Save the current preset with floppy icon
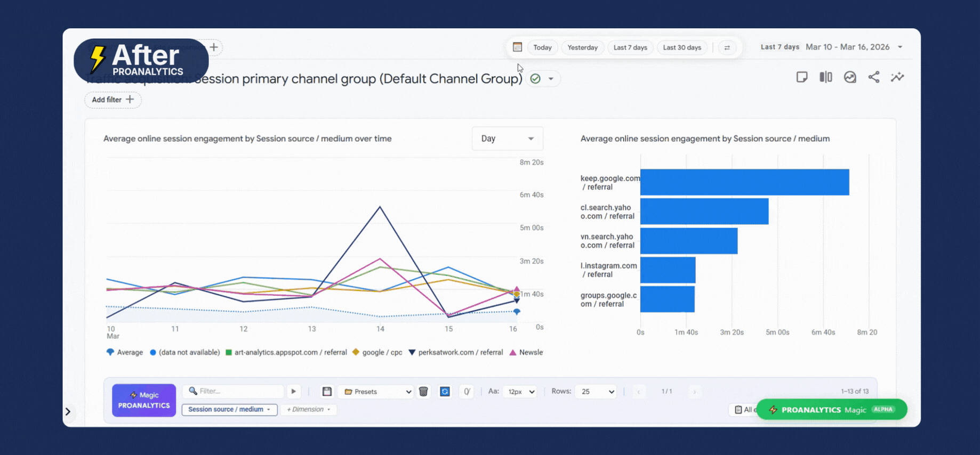The height and width of the screenshot is (455, 980). click(327, 392)
